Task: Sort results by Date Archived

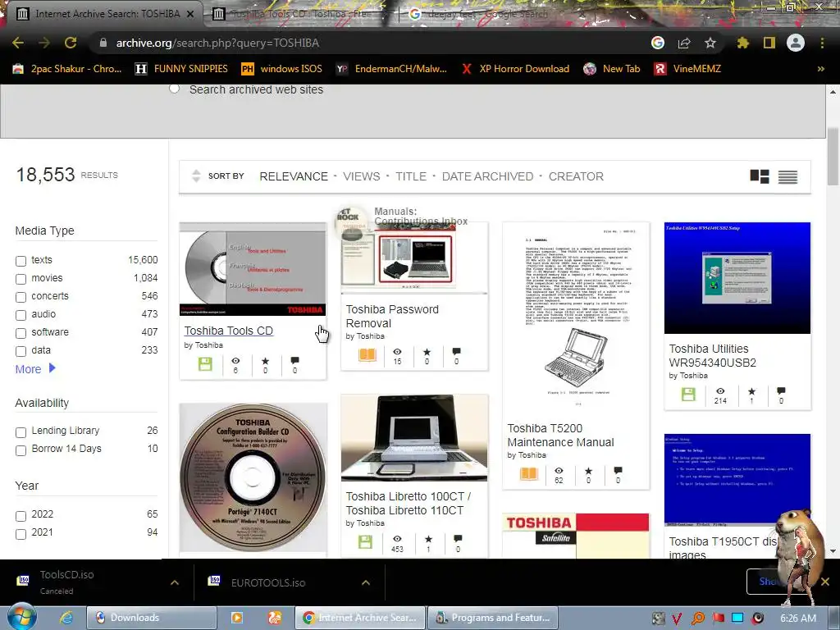Action: point(487,176)
